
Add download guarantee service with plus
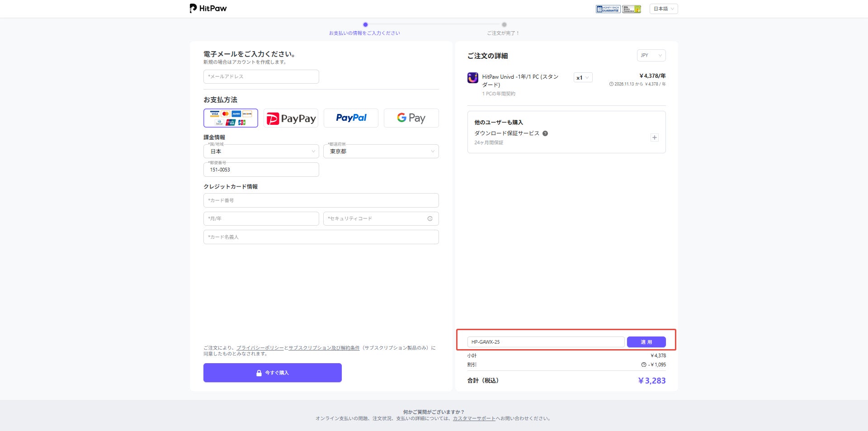tap(655, 137)
